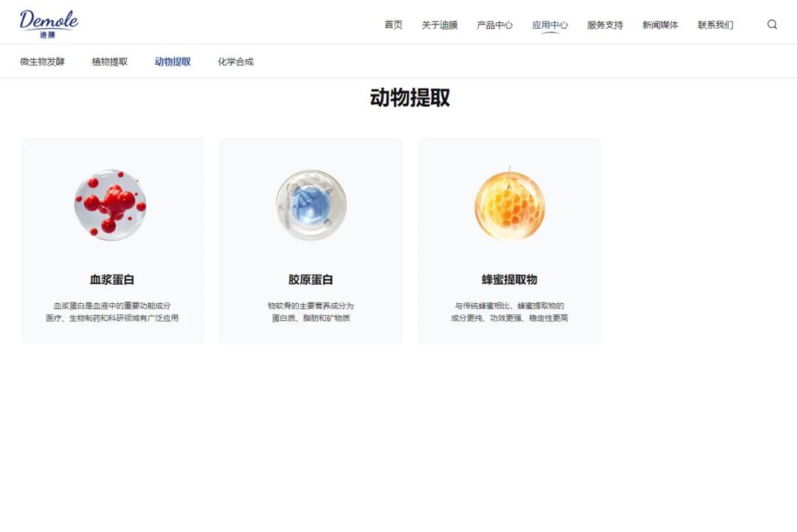Screen dimensions: 797x532
Task: Open the 血浆蛋白 title link
Action: click(112, 280)
